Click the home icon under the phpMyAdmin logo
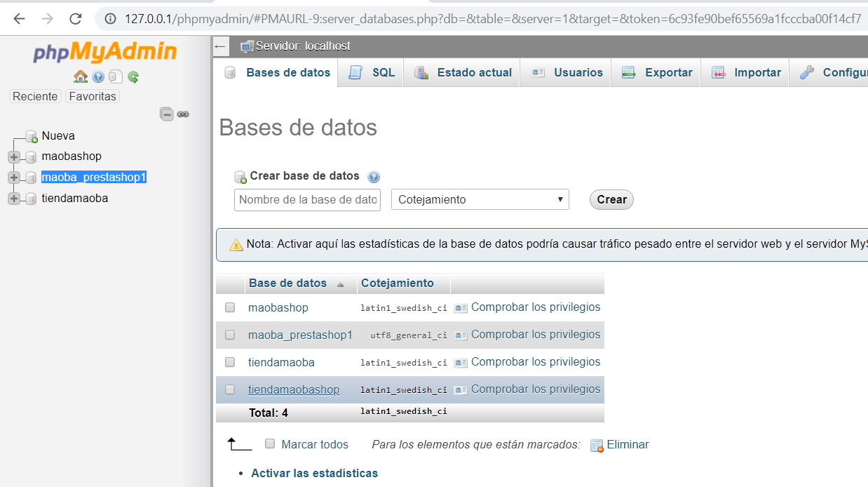The width and height of the screenshot is (868, 487). pos(81,76)
